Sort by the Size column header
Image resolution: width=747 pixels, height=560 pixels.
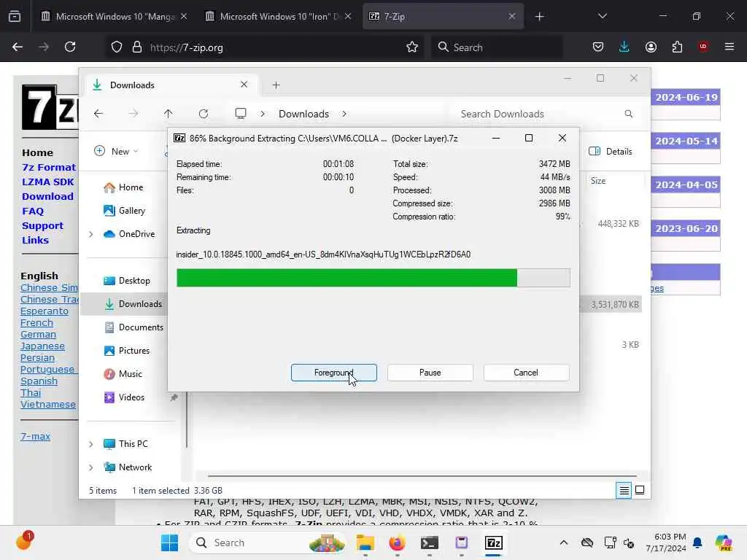[614, 181]
